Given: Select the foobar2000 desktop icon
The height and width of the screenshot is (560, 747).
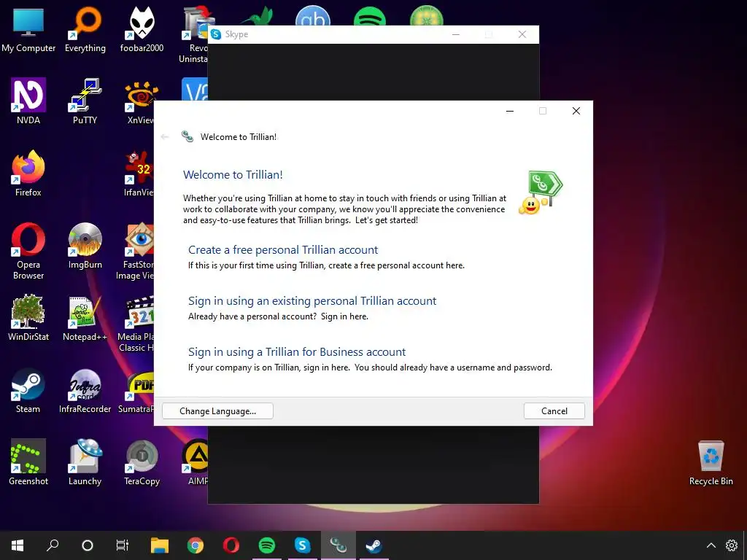Looking at the screenshot, I should coord(142,29).
